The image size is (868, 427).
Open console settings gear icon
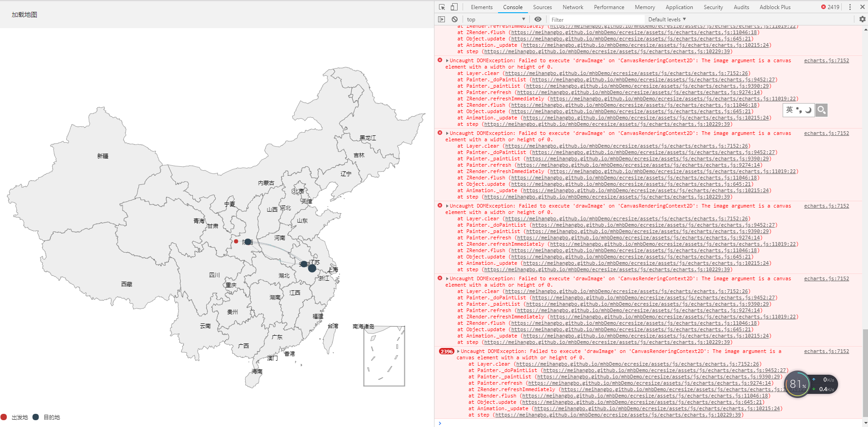pos(862,19)
